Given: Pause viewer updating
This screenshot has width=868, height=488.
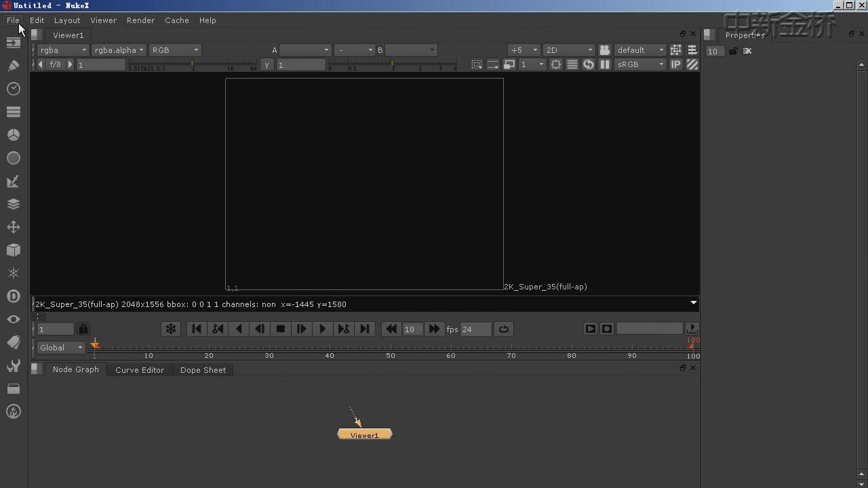Looking at the screenshot, I should (x=604, y=64).
